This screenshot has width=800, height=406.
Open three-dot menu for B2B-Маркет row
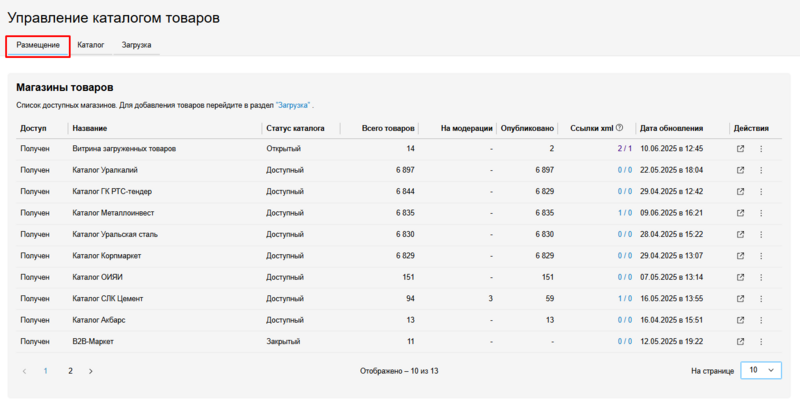tap(761, 341)
